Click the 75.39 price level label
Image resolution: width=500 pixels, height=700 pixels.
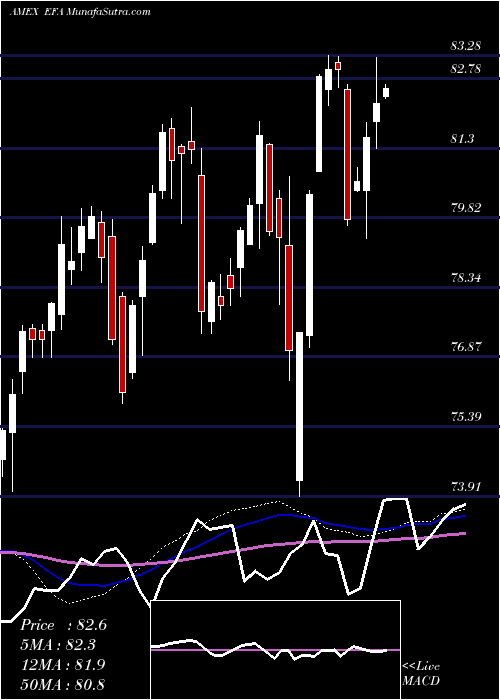pos(466,417)
